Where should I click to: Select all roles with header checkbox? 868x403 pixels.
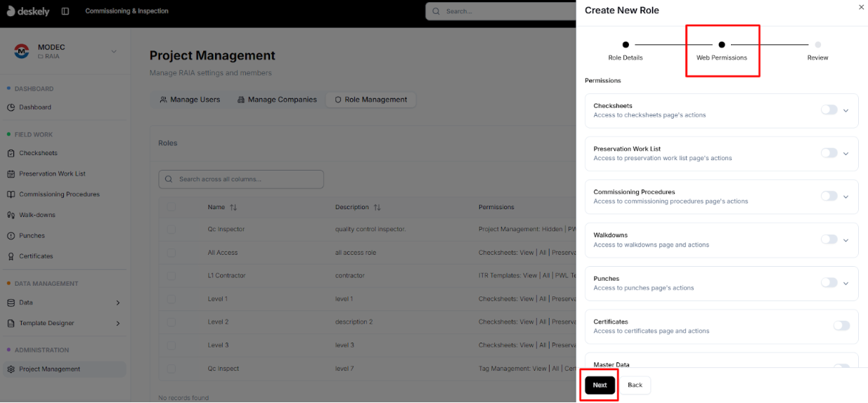pos(171,207)
